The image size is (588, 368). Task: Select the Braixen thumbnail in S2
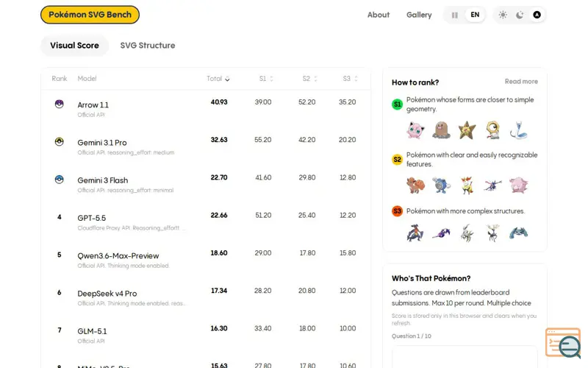(x=467, y=185)
